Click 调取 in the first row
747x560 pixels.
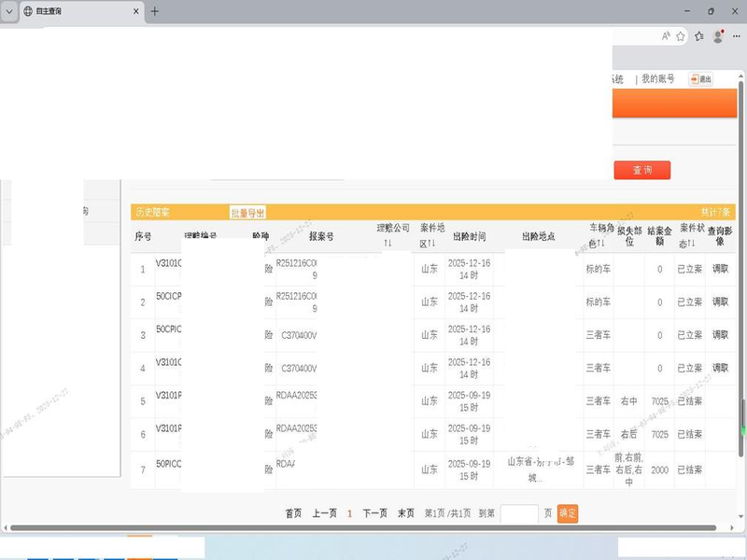click(720, 269)
